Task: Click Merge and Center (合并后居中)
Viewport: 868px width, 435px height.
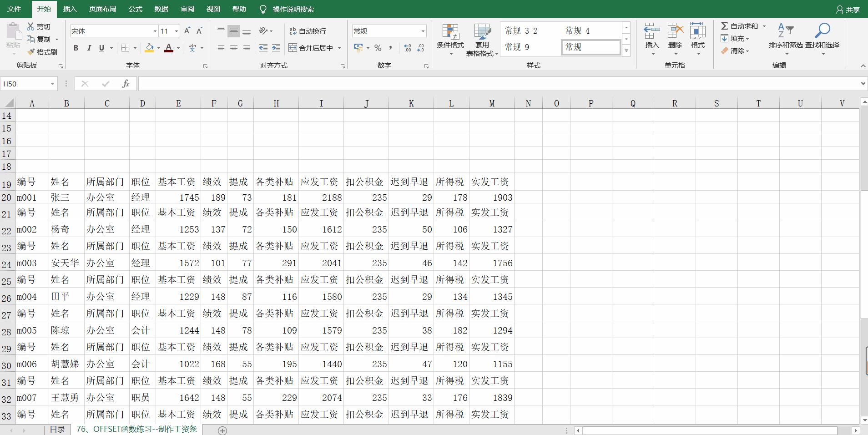Action: tap(311, 47)
